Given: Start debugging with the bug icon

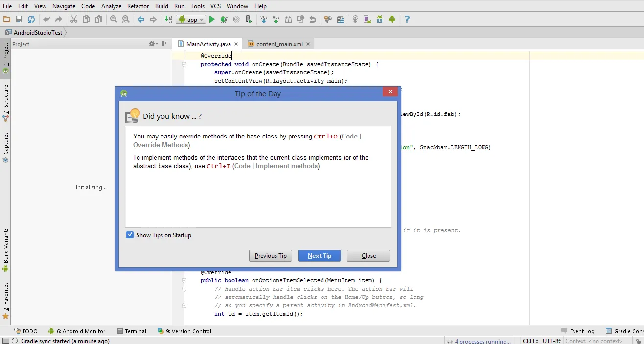Looking at the screenshot, I should coord(224,19).
